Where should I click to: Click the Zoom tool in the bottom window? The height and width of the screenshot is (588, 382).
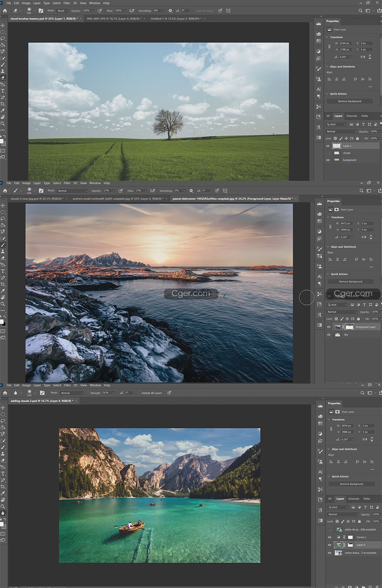point(3,506)
